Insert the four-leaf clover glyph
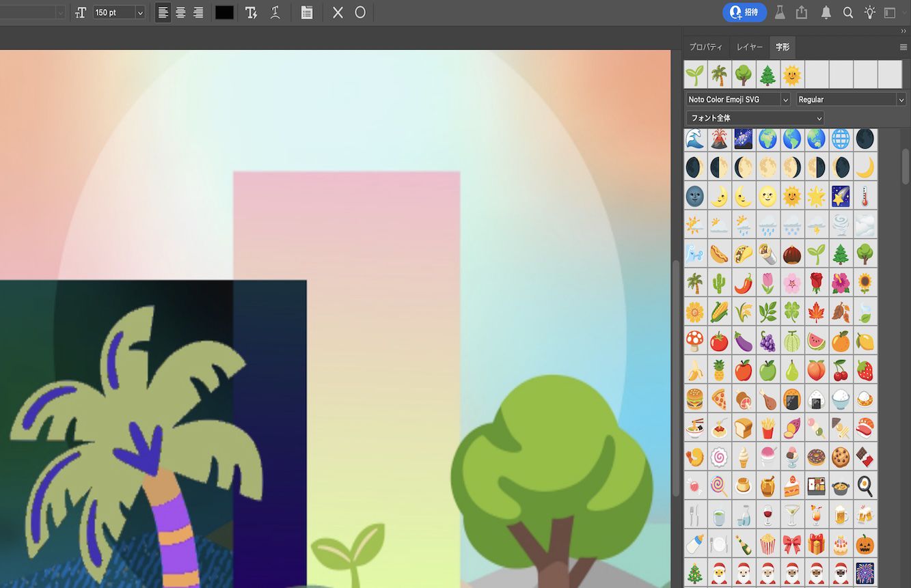This screenshot has height=588, width=911. click(x=792, y=312)
